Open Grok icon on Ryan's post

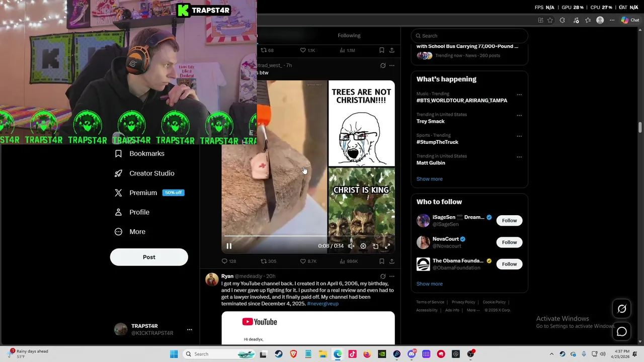point(383,276)
